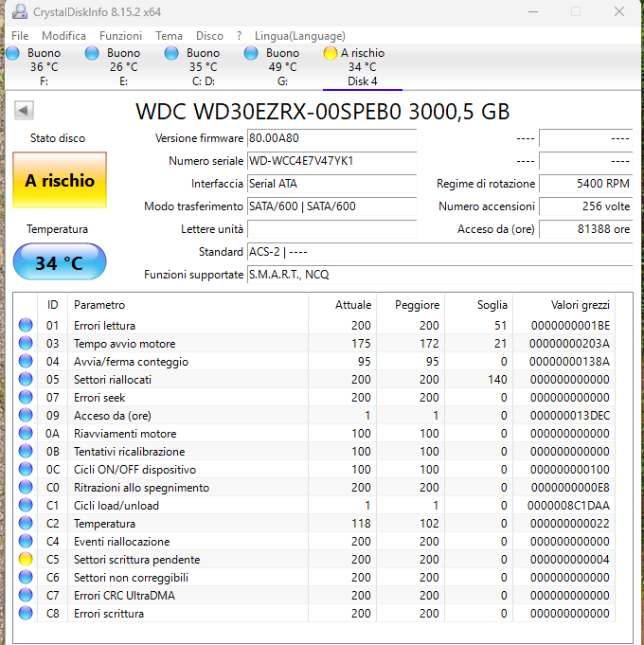Viewport: 644px width, 645px height.
Task: Click the status orb for Cicli ON/OFF dispositivo
Action: point(26,470)
